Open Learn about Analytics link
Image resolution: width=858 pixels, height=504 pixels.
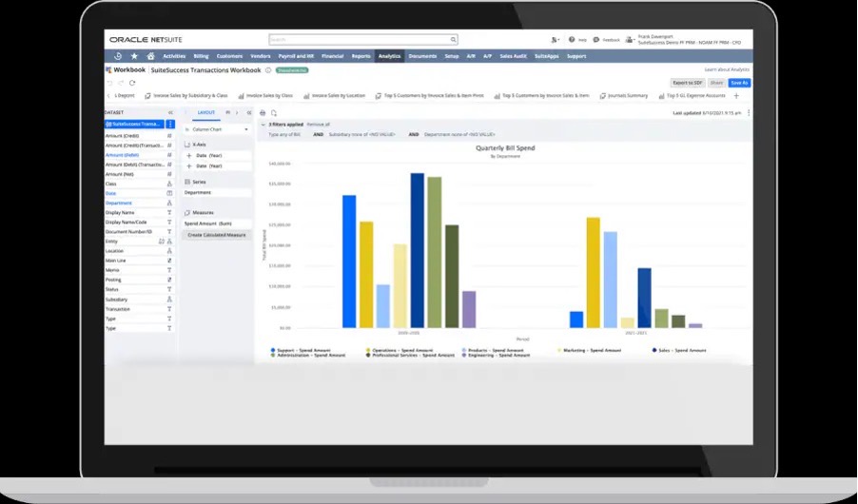click(x=727, y=69)
